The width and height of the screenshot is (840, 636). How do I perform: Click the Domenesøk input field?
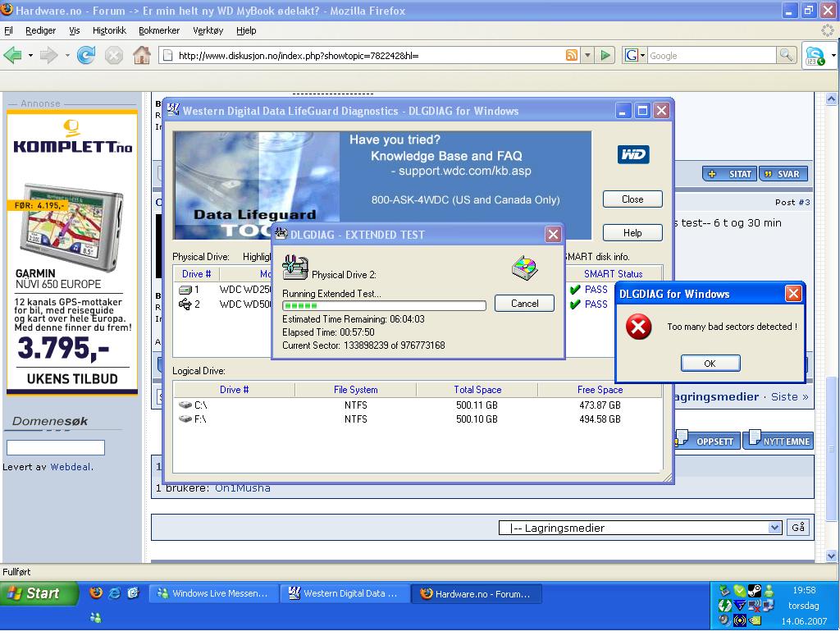click(x=56, y=447)
